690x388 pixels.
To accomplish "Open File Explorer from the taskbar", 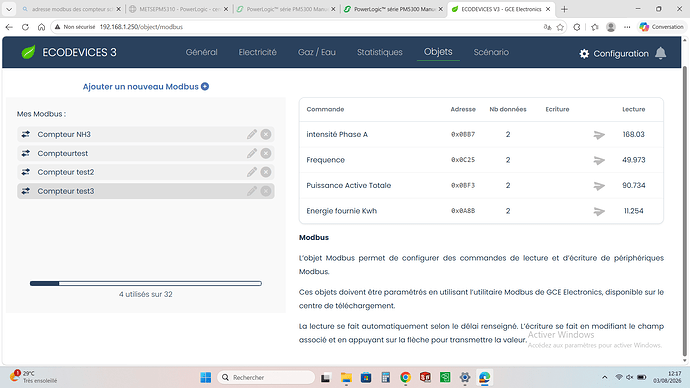I will [x=346, y=377].
